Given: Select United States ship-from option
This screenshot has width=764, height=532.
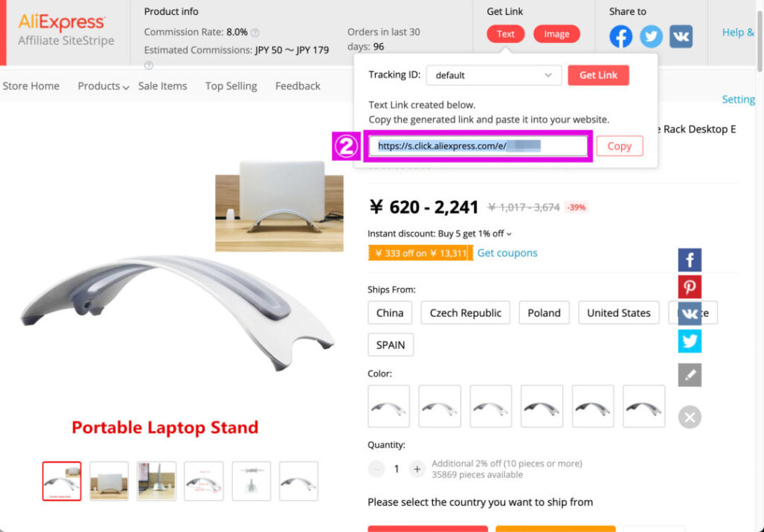Looking at the screenshot, I should 619,313.
